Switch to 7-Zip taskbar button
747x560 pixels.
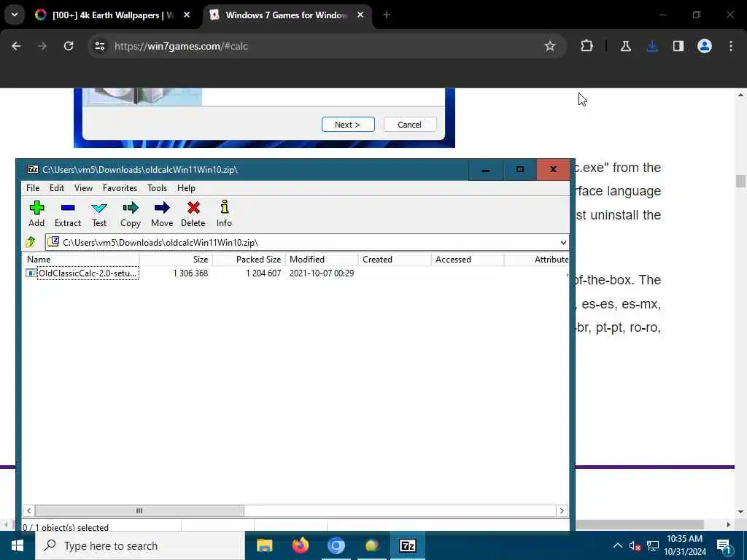407,545
